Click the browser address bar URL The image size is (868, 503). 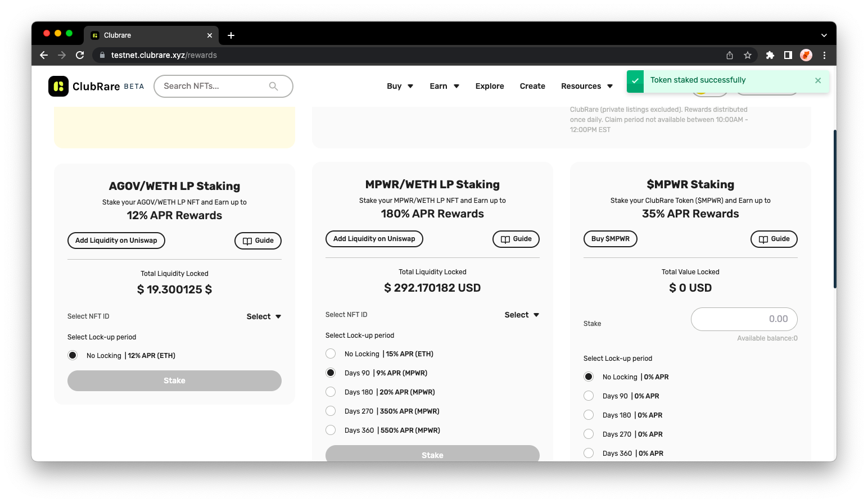(164, 55)
